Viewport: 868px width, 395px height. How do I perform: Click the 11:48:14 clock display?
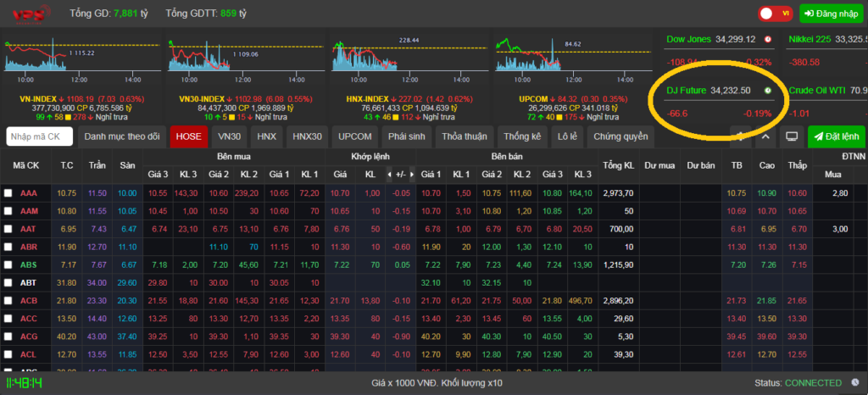pos(25,383)
